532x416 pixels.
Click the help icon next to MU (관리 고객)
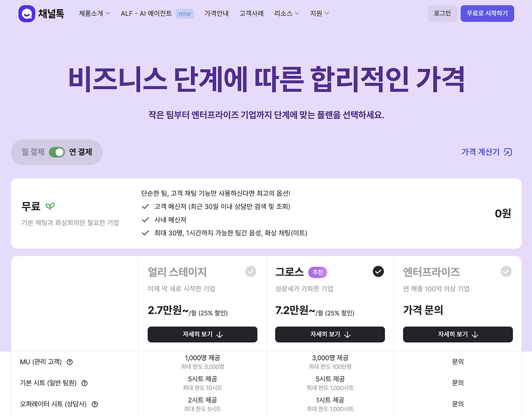pos(69,362)
